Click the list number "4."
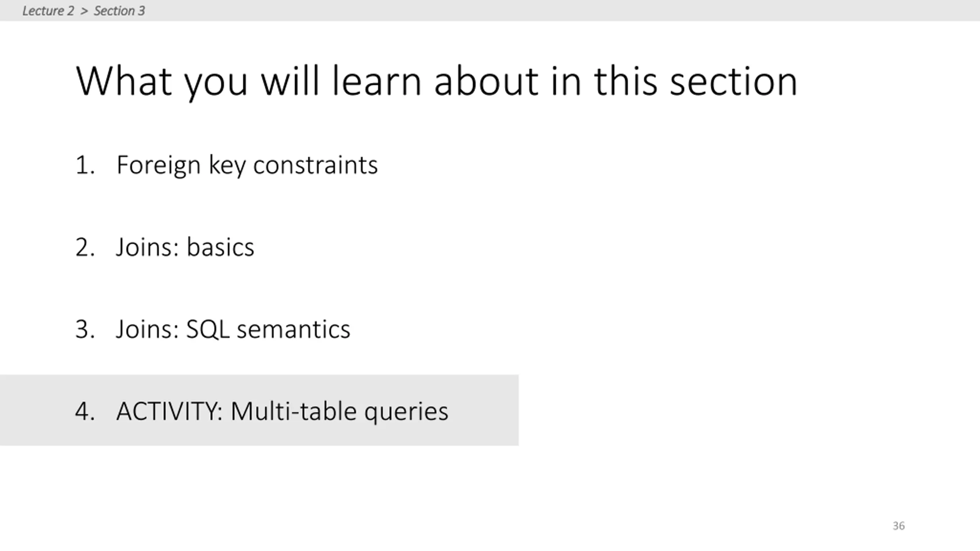 pyautogui.click(x=85, y=412)
